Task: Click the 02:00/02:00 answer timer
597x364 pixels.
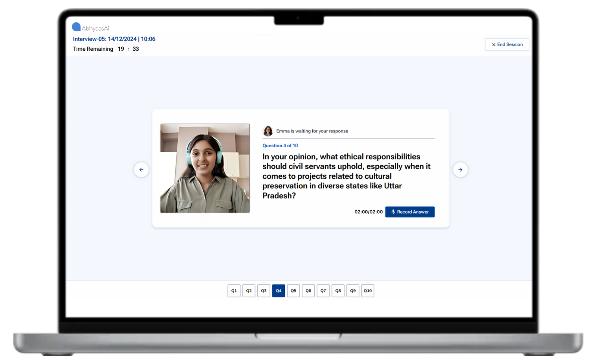Action: tap(368, 212)
